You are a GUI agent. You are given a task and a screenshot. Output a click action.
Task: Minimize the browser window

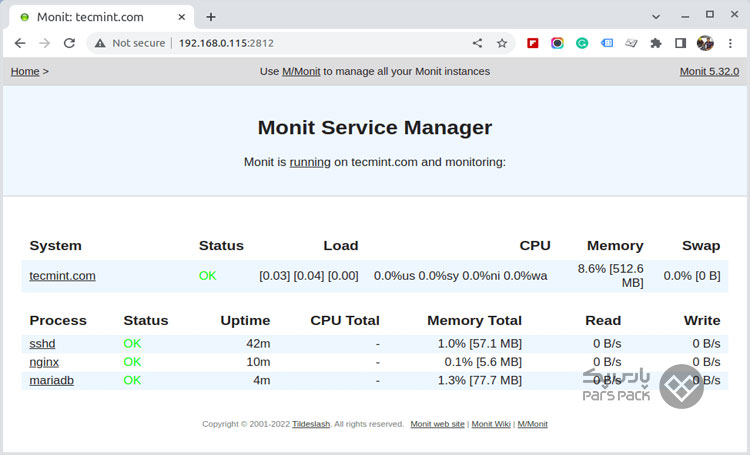(x=685, y=17)
